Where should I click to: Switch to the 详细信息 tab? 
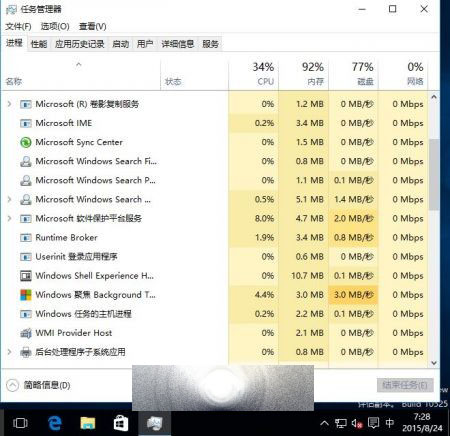pyautogui.click(x=178, y=44)
